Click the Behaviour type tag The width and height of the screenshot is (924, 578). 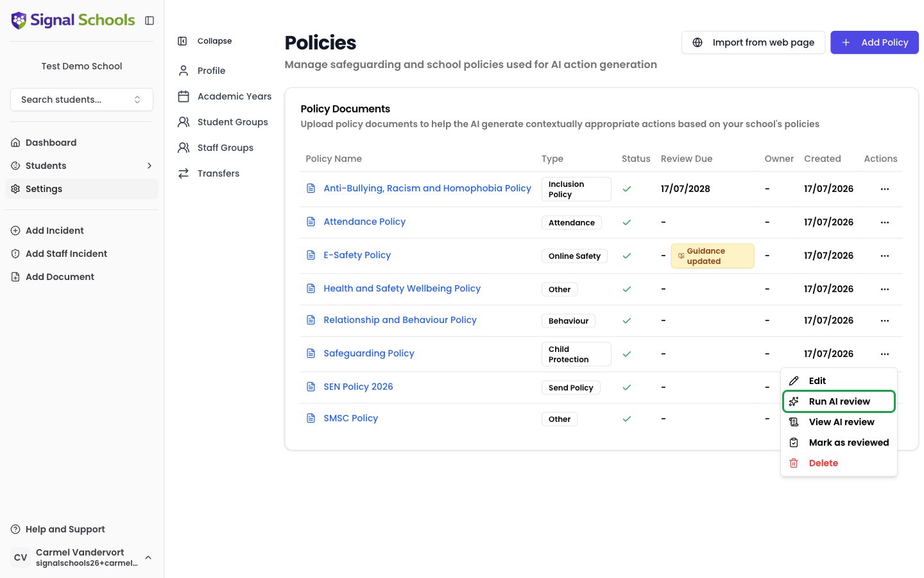569,320
